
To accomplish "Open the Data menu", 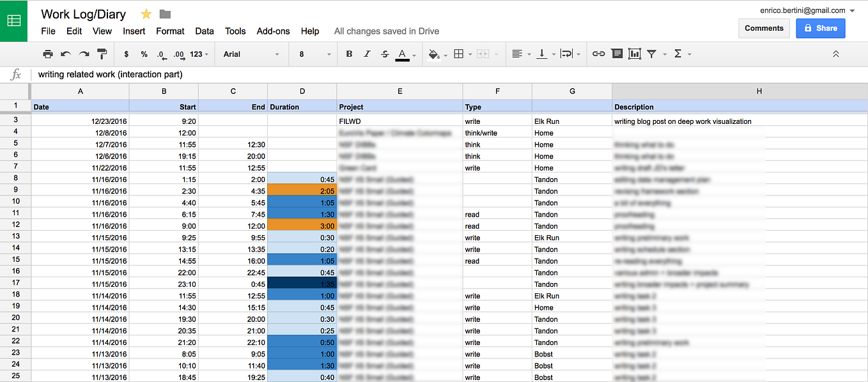I will click(x=205, y=31).
